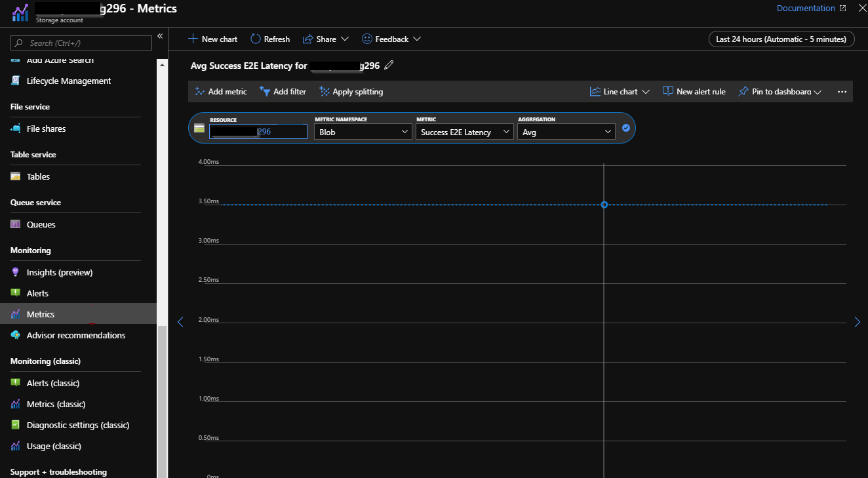The image size is (868, 478).
Task: Click the New chart plus icon
Action: click(x=193, y=39)
